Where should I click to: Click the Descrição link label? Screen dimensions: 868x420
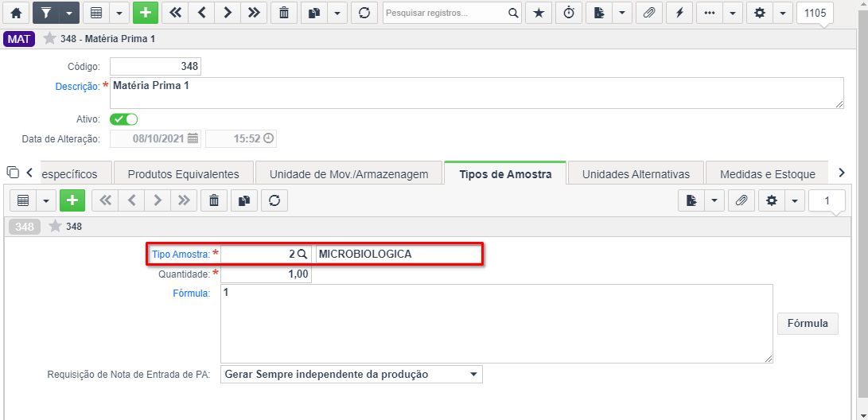tap(77, 87)
